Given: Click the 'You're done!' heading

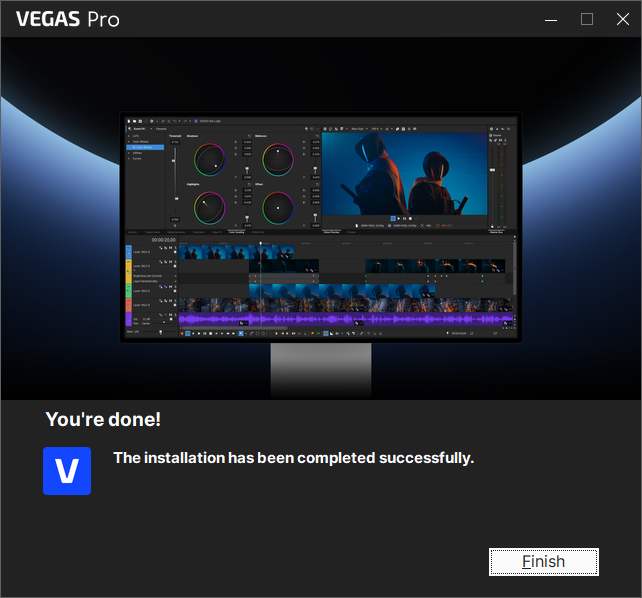Looking at the screenshot, I should pyautogui.click(x=103, y=419).
